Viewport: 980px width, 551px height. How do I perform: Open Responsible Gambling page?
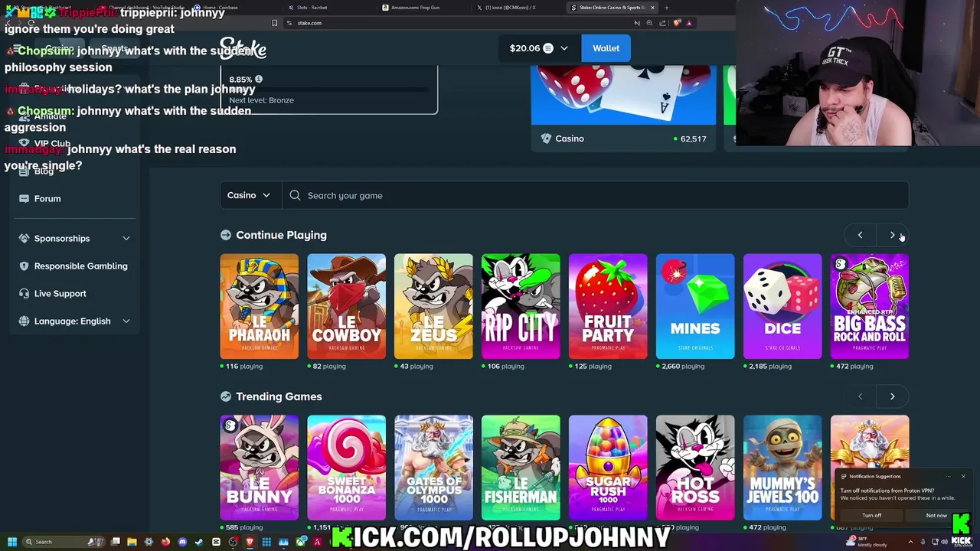point(80,266)
